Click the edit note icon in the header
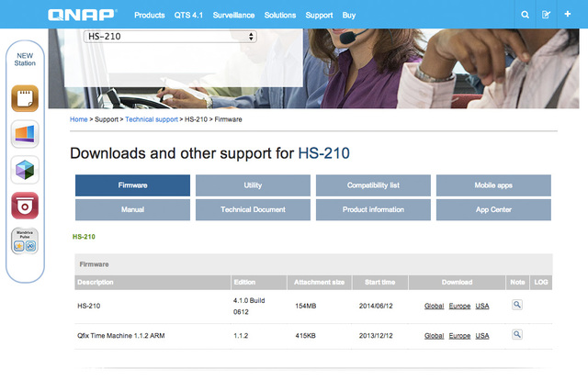 547,15
